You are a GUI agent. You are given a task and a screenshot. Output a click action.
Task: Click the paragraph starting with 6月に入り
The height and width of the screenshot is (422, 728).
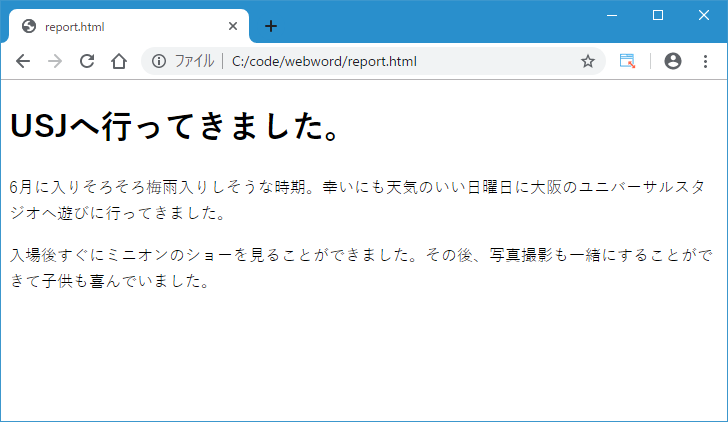pos(358,200)
